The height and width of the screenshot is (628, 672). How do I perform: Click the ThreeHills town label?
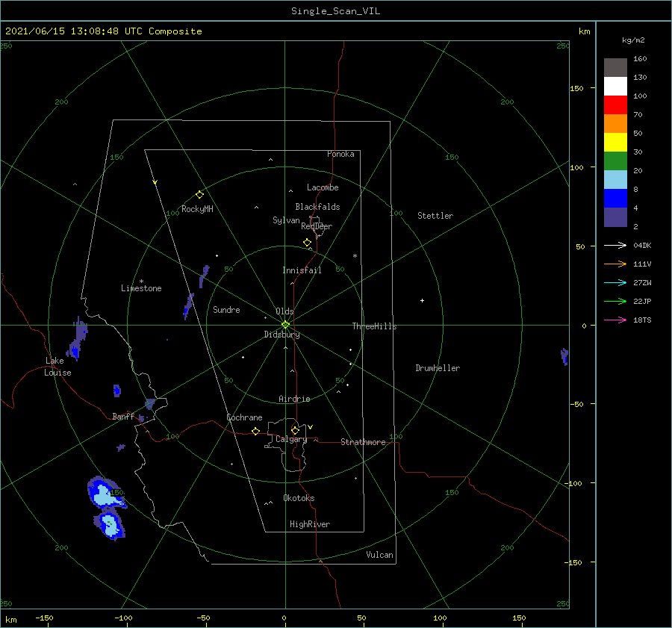pyautogui.click(x=374, y=326)
